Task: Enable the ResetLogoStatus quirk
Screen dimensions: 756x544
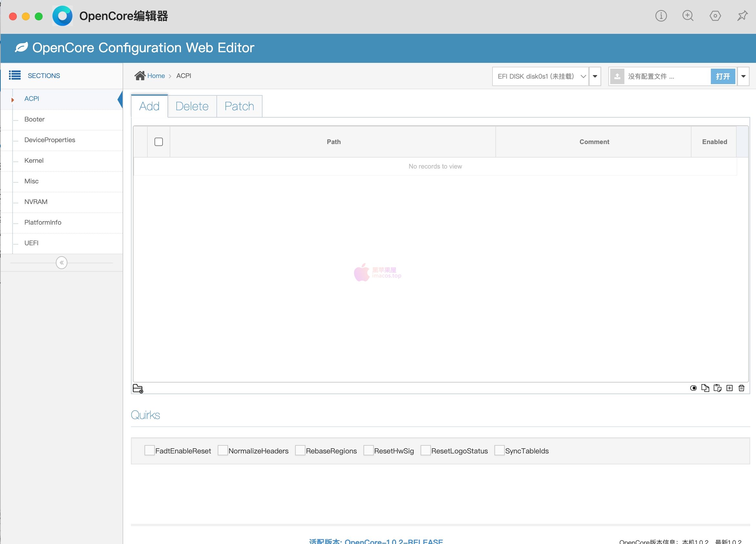Action: click(425, 450)
